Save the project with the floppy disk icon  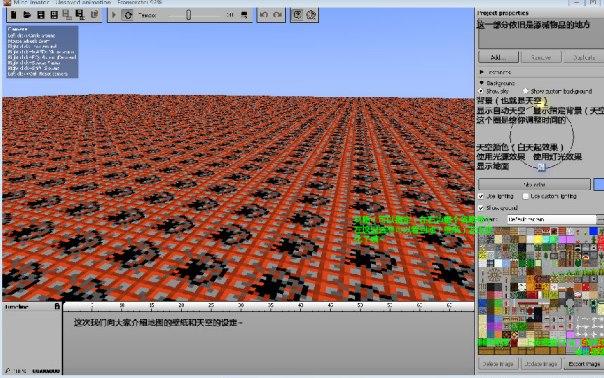40,15
